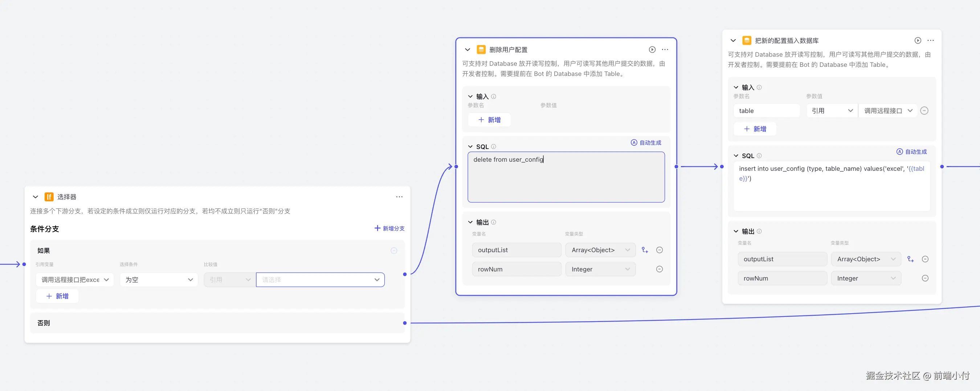The width and height of the screenshot is (980, 391).
Task: Open more options for 删除用户配置 node
Action: (665, 49)
